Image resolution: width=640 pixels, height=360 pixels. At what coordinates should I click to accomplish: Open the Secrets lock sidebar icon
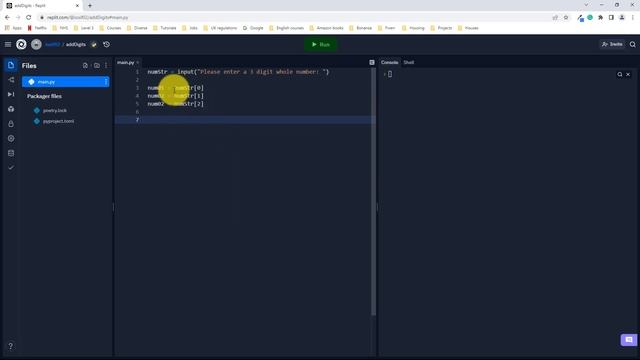[11, 124]
